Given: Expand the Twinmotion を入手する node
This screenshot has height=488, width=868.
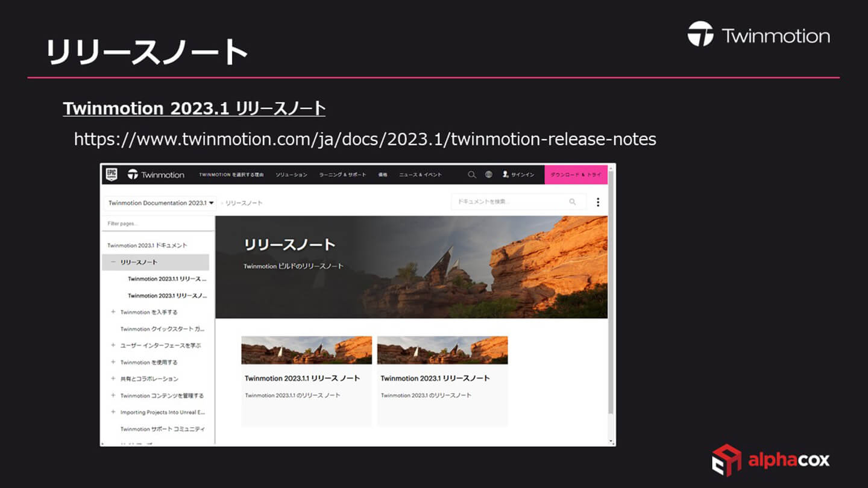Looking at the screenshot, I should pos(113,312).
